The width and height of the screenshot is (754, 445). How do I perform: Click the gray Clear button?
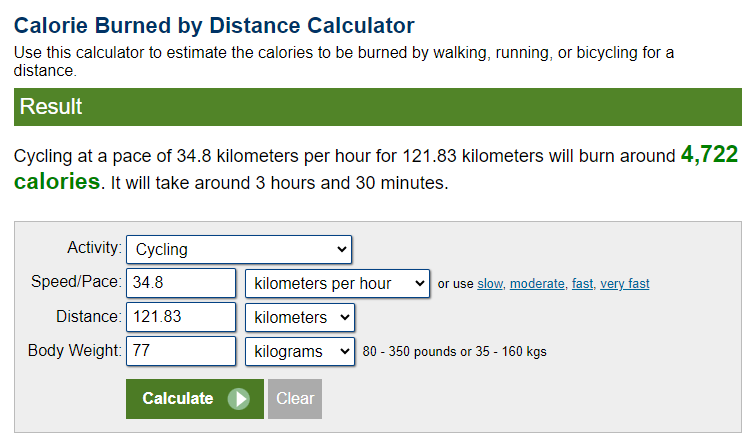(x=295, y=399)
